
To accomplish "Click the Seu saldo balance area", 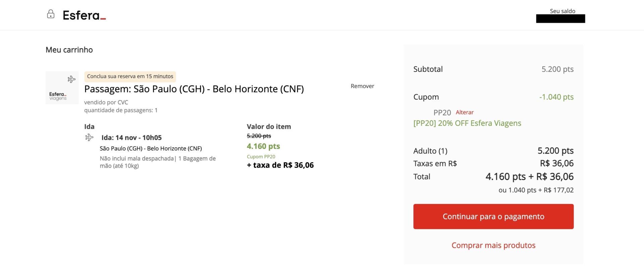I will coord(560,15).
